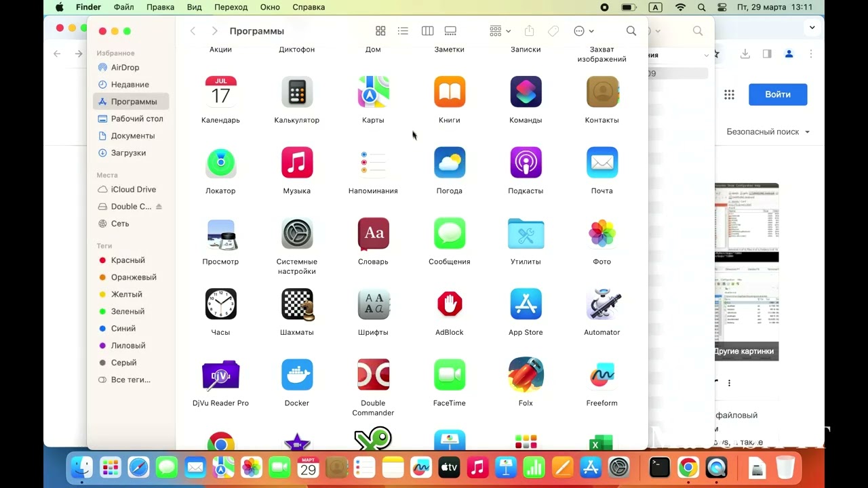Switch Finder to list view
Screen dimensions: 868x488
tap(403, 31)
